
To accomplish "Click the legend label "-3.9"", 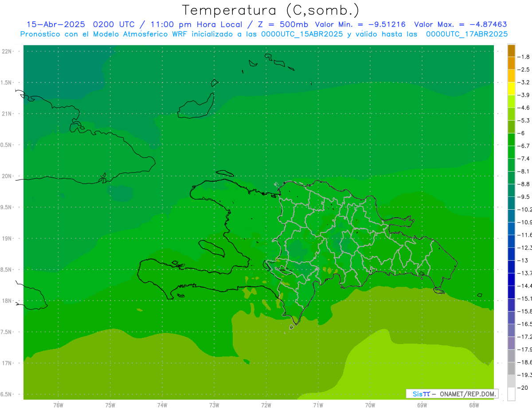I will tap(524, 95).
